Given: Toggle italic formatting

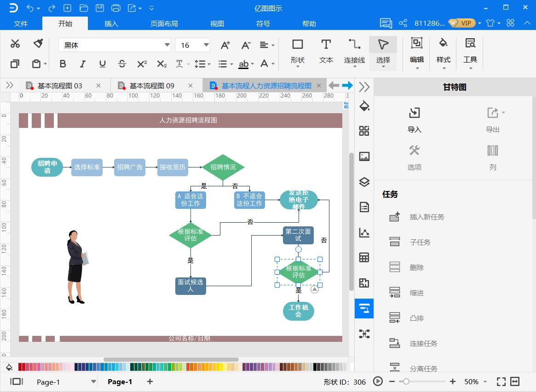Looking at the screenshot, I should (x=82, y=64).
